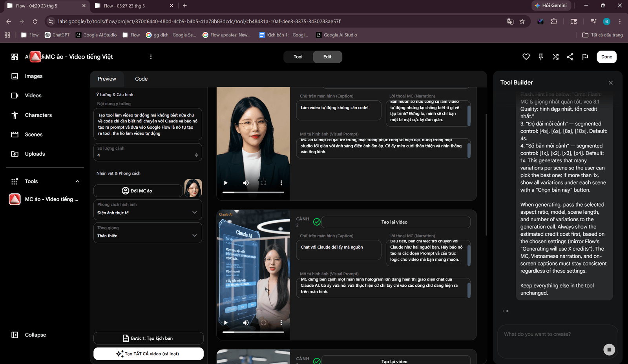
Task: Adjust the Số lượng cảnh stepper
Action: tap(196, 155)
